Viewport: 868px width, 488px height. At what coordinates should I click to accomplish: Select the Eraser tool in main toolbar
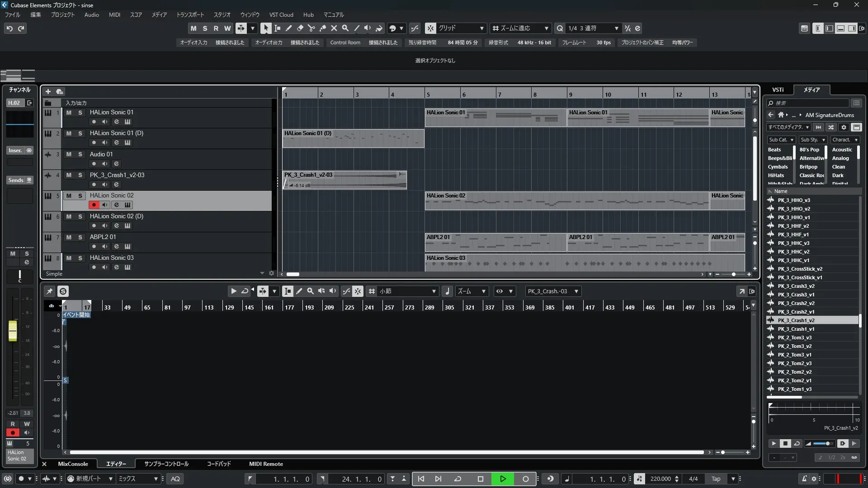click(x=300, y=28)
